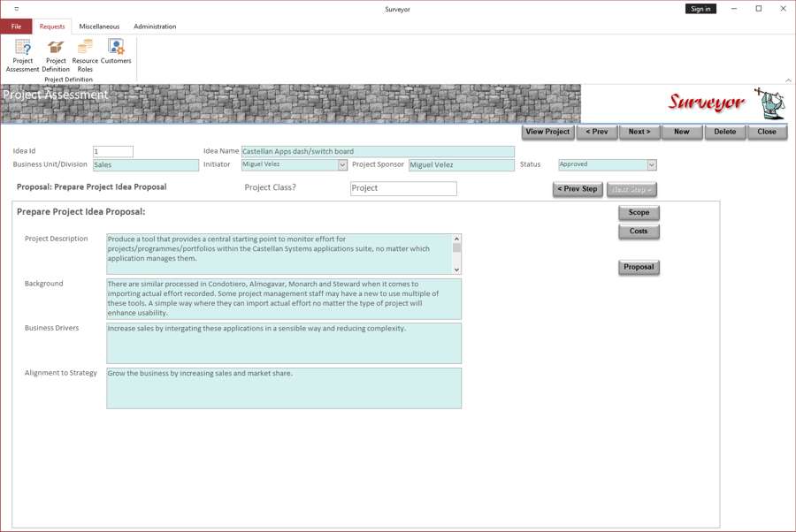Click the disabled Next Step button

(631, 189)
